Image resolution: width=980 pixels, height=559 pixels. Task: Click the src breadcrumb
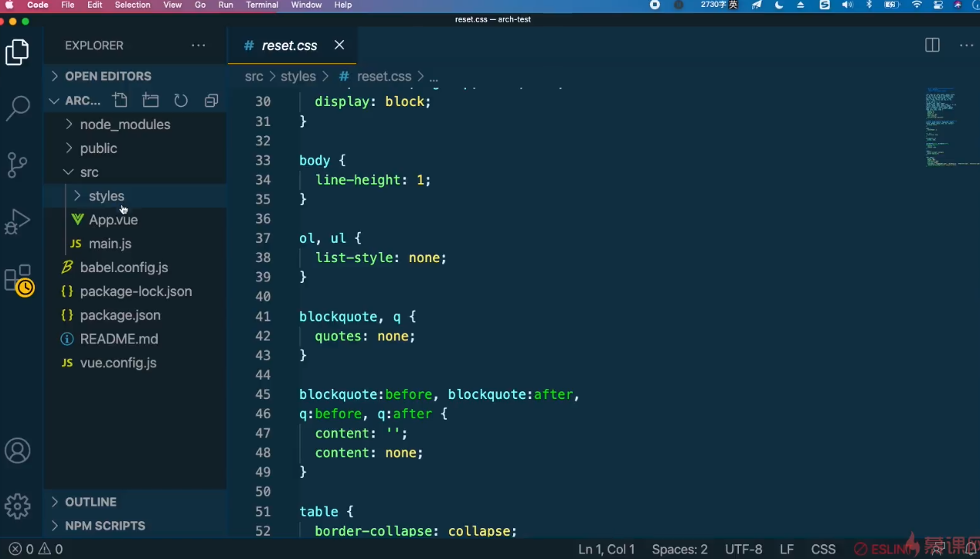[254, 77]
